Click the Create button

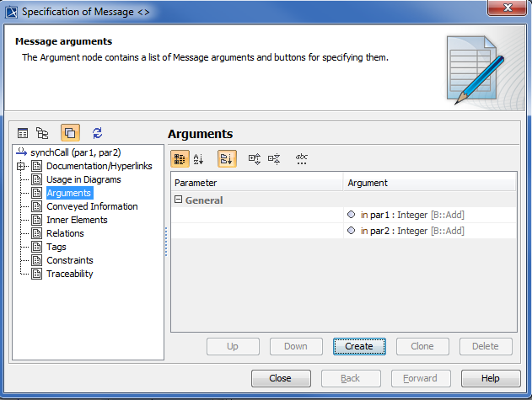(x=359, y=346)
